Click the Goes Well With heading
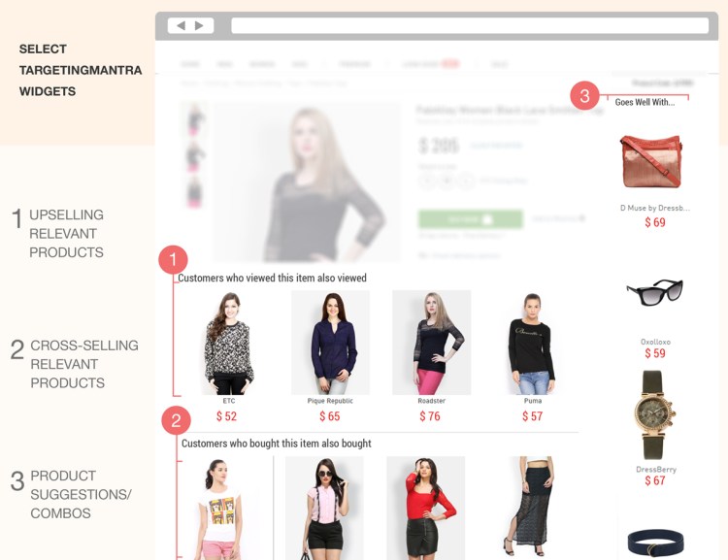 coord(645,102)
